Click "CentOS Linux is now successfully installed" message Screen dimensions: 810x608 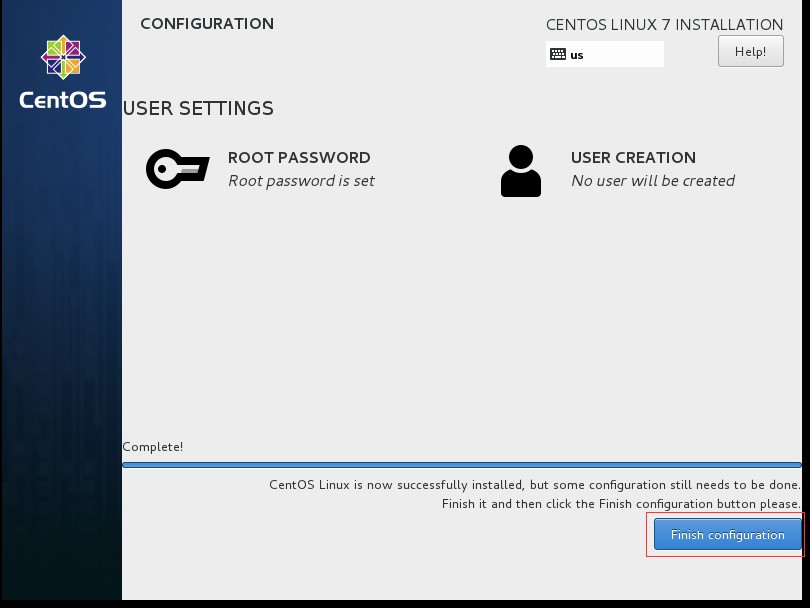click(x=535, y=485)
